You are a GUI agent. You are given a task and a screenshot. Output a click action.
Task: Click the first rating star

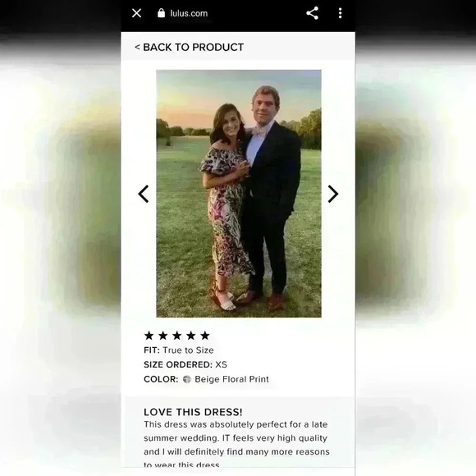point(149,336)
